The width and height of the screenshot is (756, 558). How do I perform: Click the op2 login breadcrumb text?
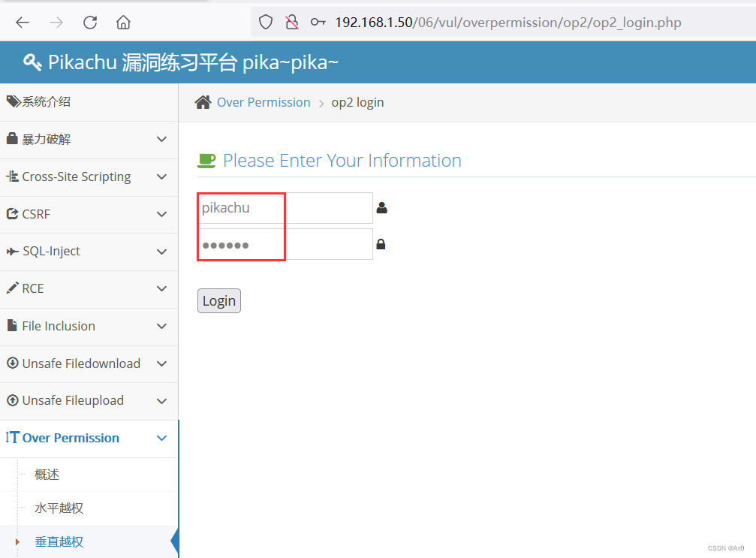pos(358,103)
